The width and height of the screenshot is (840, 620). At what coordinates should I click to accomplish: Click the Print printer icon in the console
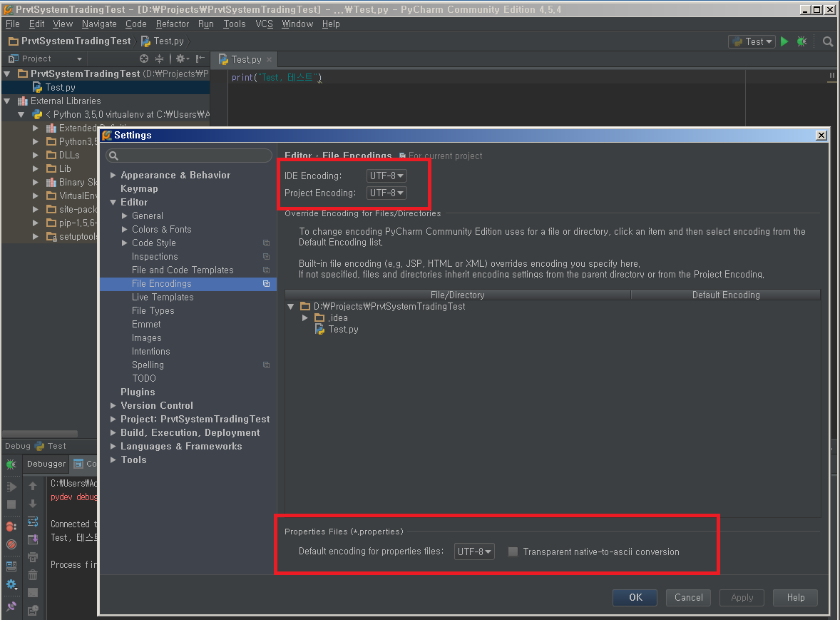[x=33, y=557]
